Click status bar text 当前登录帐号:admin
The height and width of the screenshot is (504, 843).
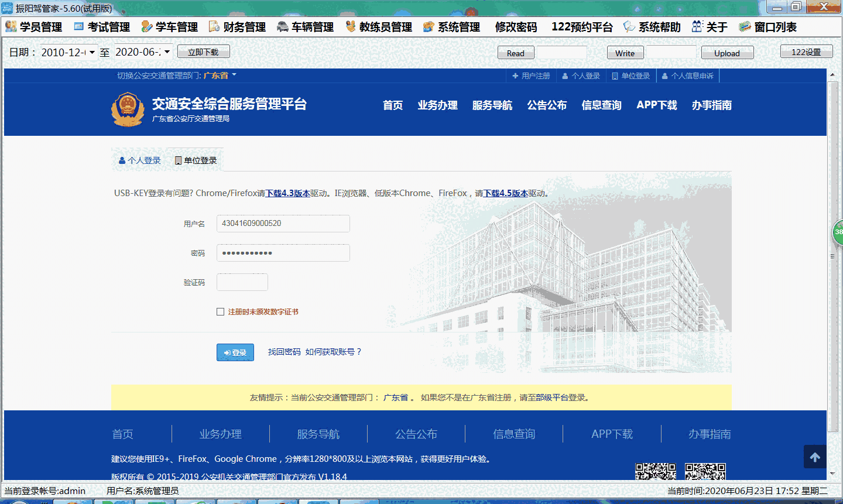[45, 491]
